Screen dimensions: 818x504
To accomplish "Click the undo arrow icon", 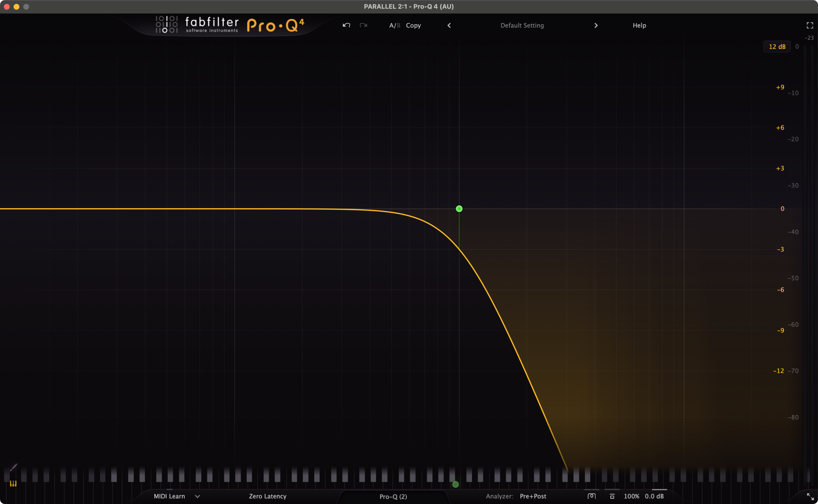I will point(346,25).
